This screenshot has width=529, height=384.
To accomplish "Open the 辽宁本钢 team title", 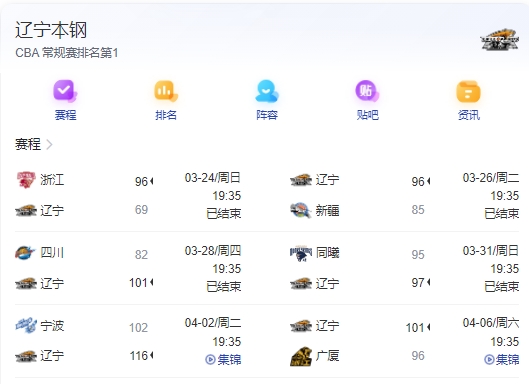I will pos(51,30).
